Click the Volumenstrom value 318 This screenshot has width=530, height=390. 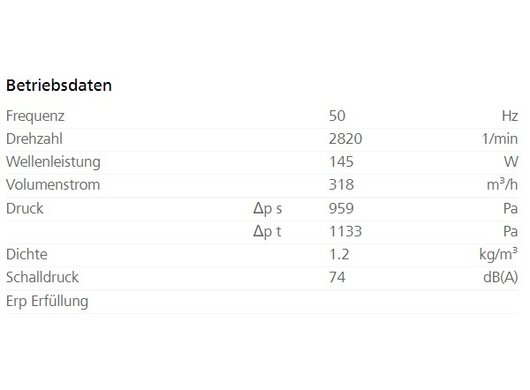coord(341,185)
